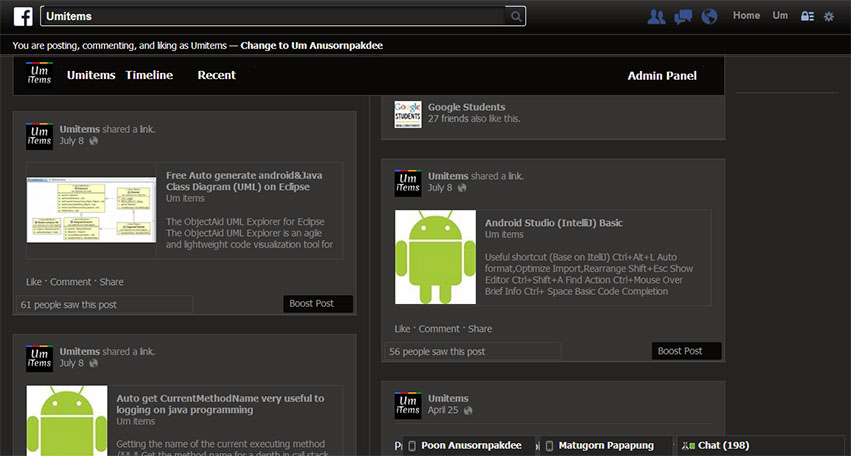Click avatar on Android Studio post
851x456 pixels.
408,183
